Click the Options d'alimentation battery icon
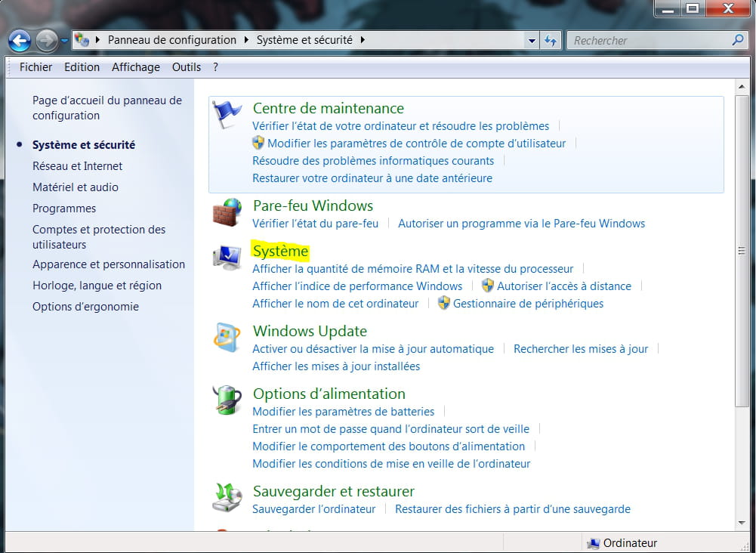 click(x=227, y=400)
